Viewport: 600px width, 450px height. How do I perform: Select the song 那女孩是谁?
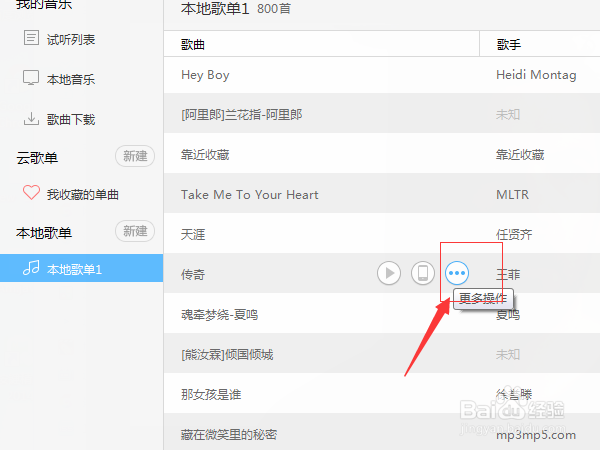[382, 394]
